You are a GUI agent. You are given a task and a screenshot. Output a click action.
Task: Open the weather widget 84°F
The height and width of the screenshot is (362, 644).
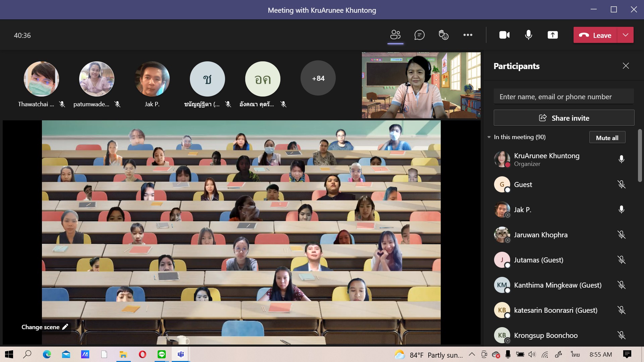click(429, 355)
